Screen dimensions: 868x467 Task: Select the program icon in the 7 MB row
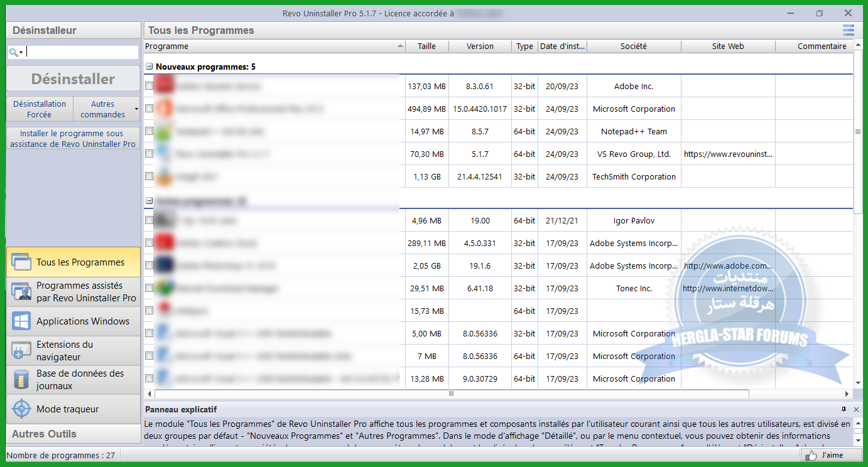[163, 356]
